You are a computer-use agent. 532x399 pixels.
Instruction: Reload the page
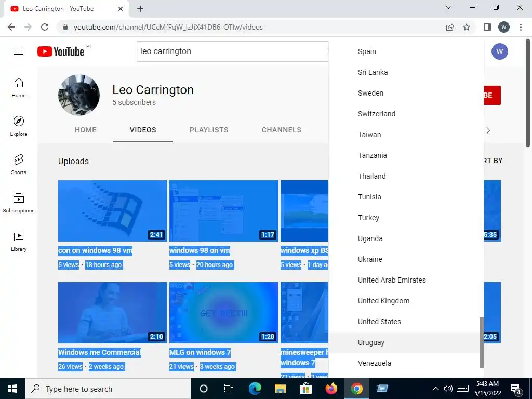pyautogui.click(x=45, y=27)
